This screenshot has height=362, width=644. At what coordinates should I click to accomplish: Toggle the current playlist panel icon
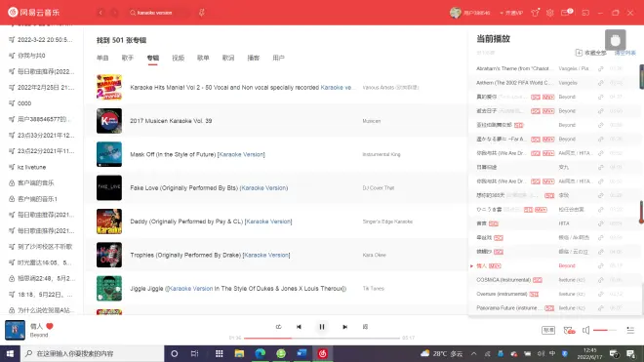click(630, 330)
